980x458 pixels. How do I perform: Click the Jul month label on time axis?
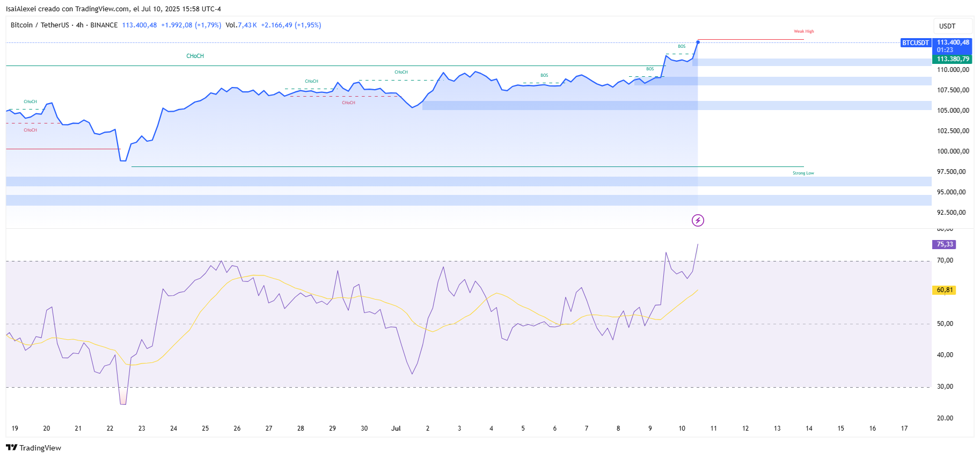click(x=396, y=428)
